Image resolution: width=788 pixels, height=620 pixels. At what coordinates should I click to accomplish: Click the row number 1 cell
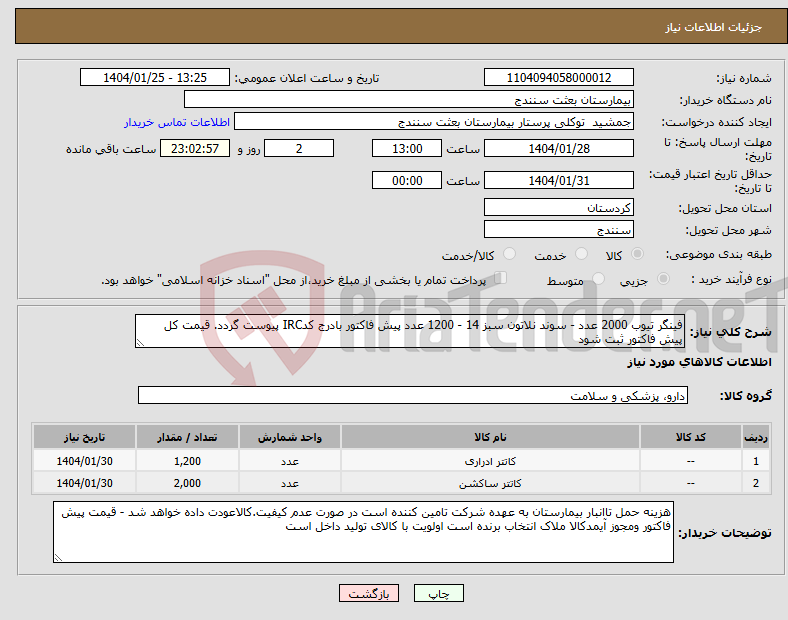(755, 461)
